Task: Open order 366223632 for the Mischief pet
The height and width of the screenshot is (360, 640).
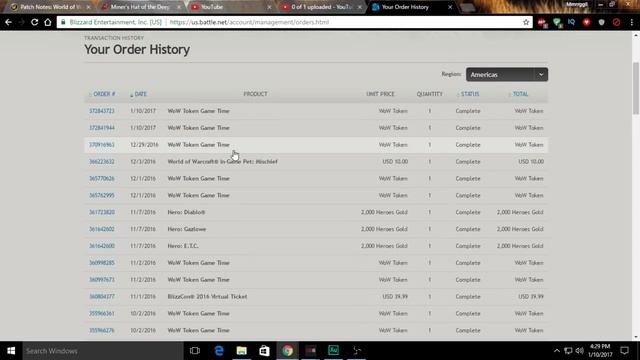Action: tap(102, 162)
